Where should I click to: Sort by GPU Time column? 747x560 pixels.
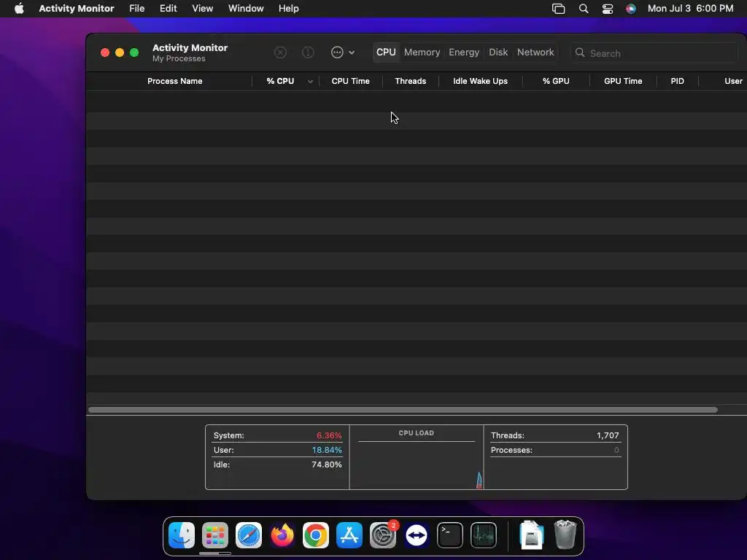[623, 81]
